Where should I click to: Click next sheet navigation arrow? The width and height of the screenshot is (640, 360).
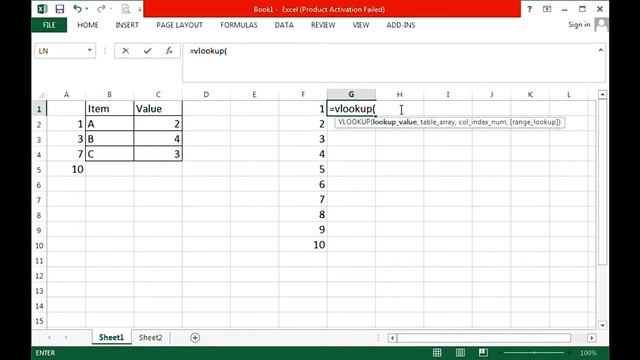[x=66, y=338]
